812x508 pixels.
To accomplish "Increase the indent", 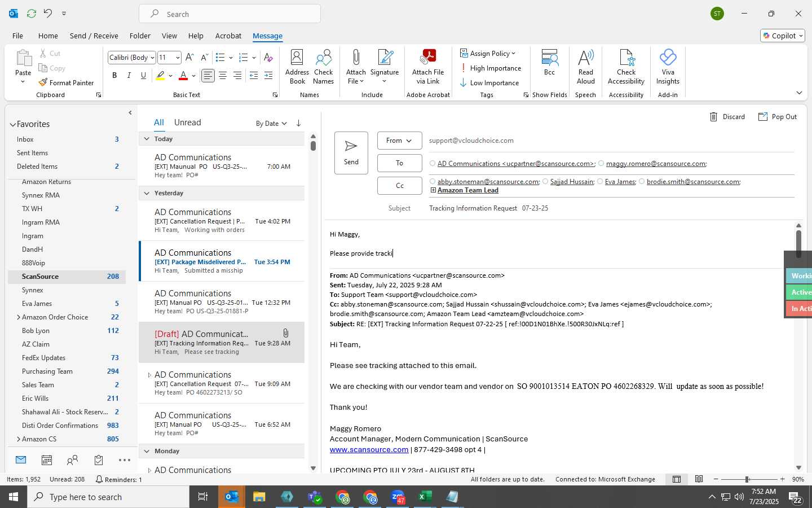I will [268, 75].
